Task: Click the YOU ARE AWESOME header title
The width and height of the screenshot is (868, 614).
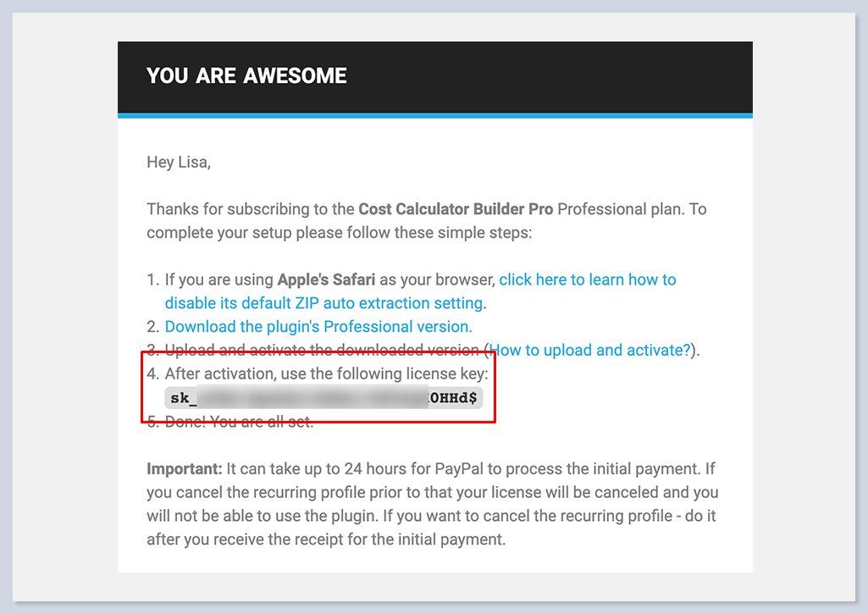Action: pos(246,76)
